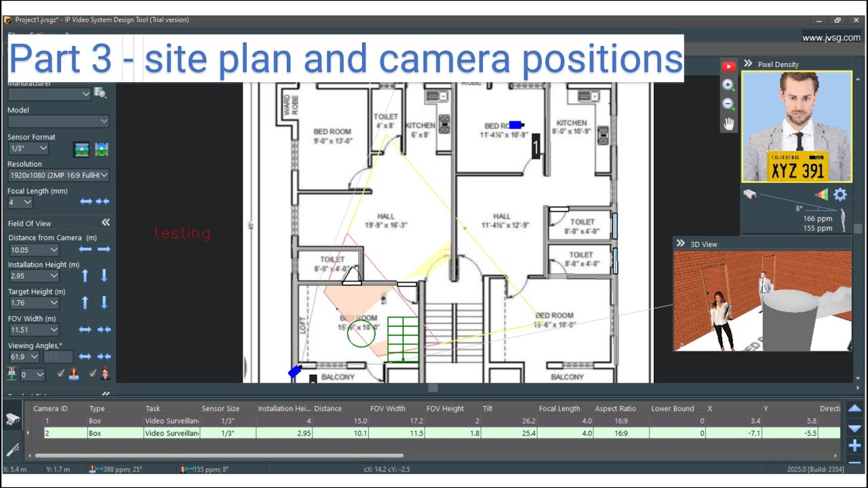Image resolution: width=868 pixels, height=488 pixels.
Task: Raise installation height with up arrow
Action: [x=85, y=275]
